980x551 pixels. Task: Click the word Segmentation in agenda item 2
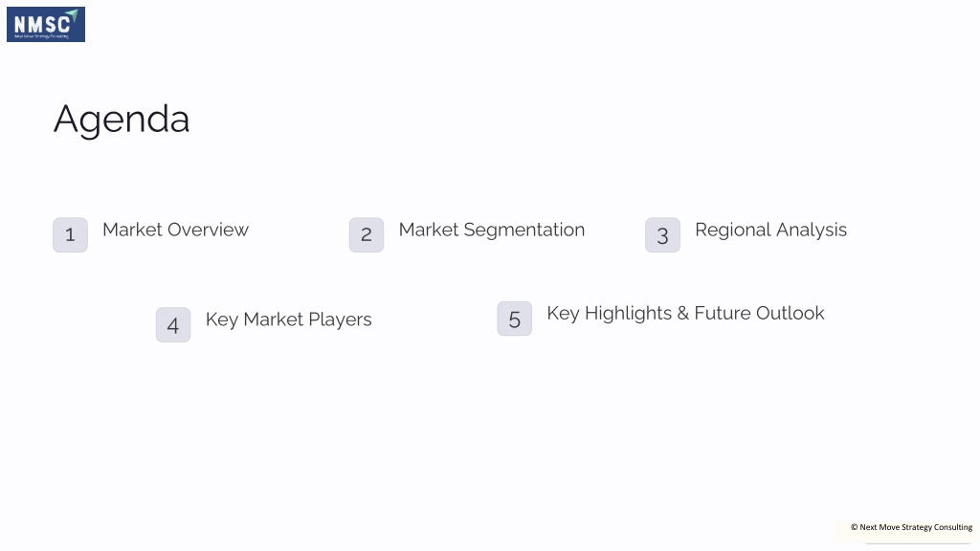524,231
